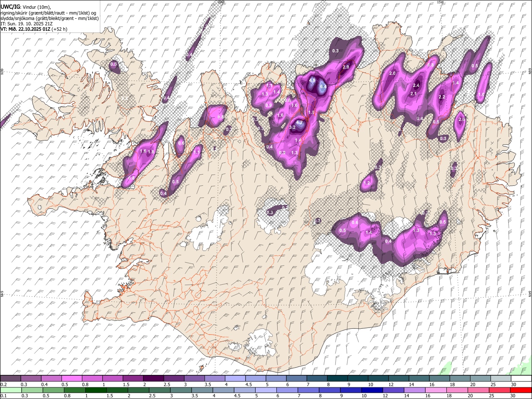This screenshot has width=532, height=399.
Task: Click the 2.9 precipitation value label
Action: [x=346, y=67]
